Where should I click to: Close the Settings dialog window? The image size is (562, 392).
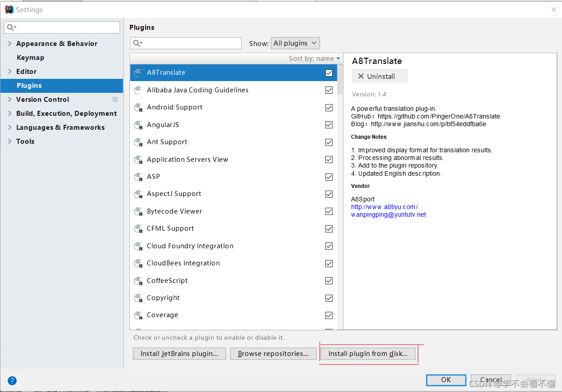(554, 9)
